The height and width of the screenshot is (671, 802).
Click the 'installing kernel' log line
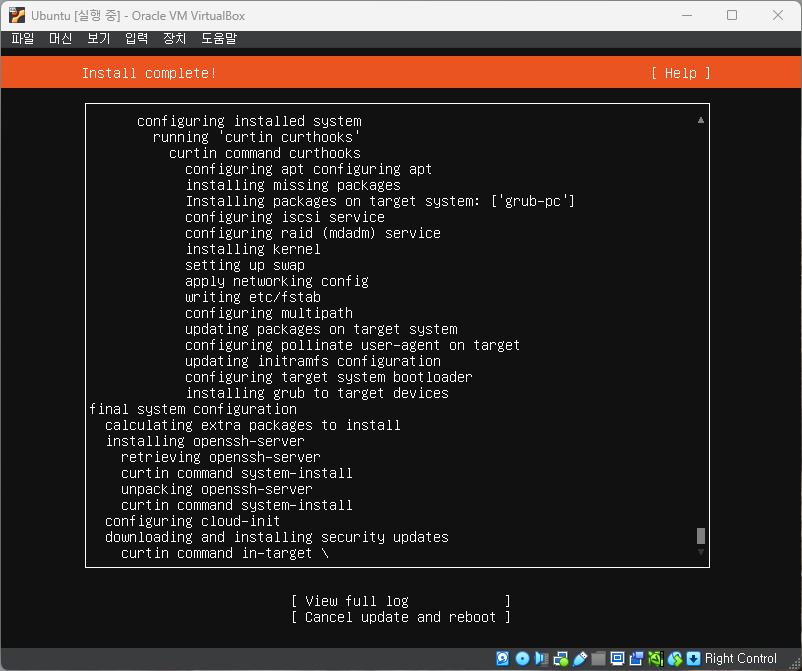(x=253, y=249)
